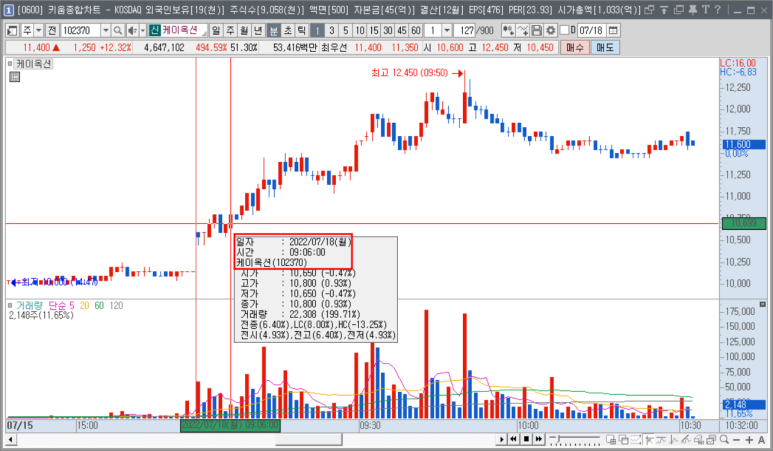Select the 30 minute interval tab
Image resolution: width=773 pixels, height=451 pixels.
(x=387, y=31)
